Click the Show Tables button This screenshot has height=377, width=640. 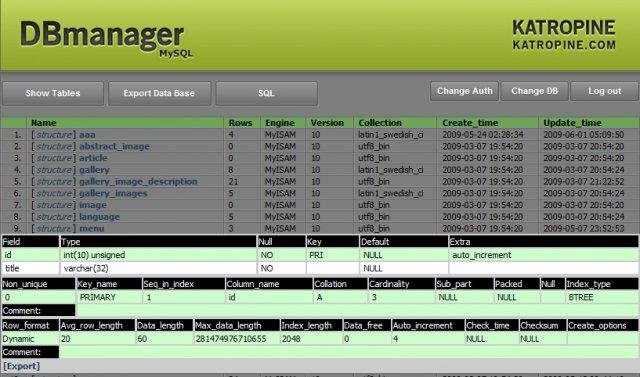pyautogui.click(x=53, y=93)
